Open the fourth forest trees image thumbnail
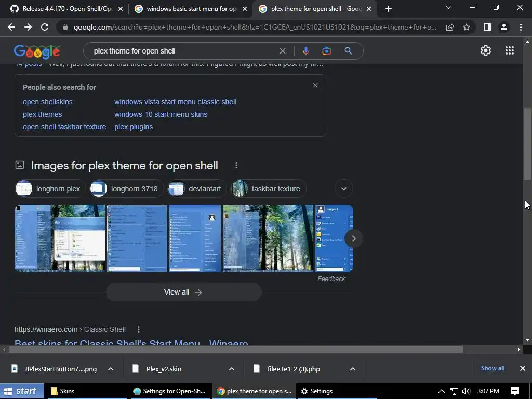The height and width of the screenshot is (399, 532). (268, 238)
